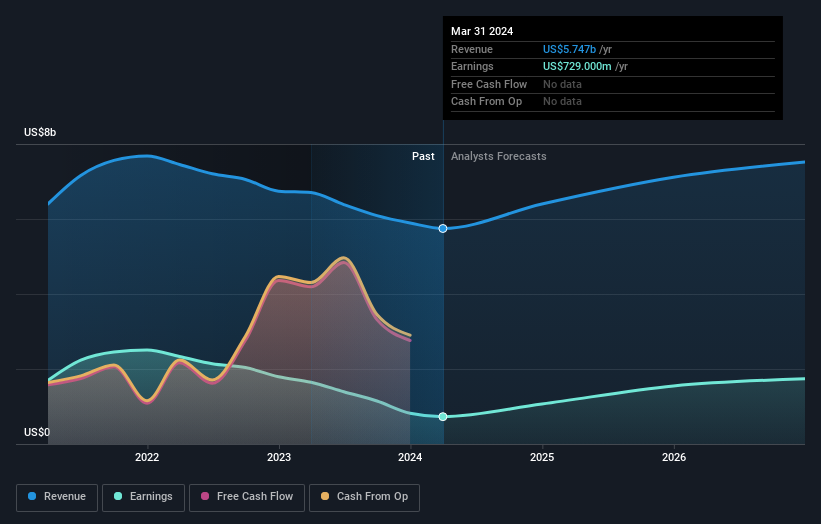Click the 'Free Cash Flow' row label in tooltip
Viewport: 821px width, 524px height.
[x=489, y=84]
